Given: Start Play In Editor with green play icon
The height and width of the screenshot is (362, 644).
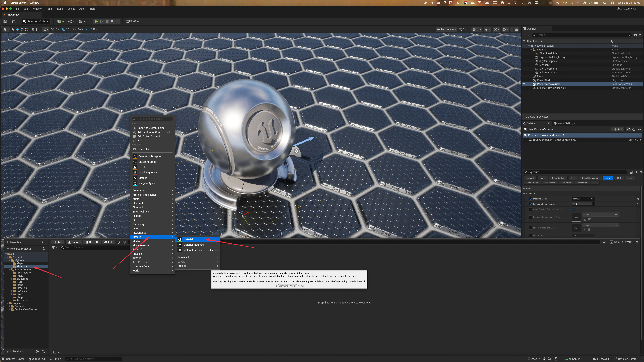Looking at the screenshot, I should (x=96, y=21).
